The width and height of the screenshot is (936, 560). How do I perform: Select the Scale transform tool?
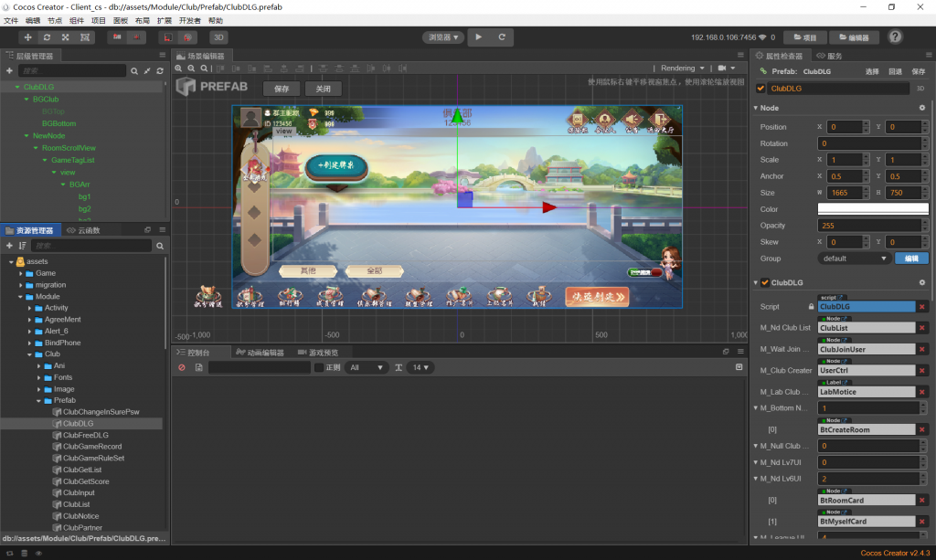point(66,37)
